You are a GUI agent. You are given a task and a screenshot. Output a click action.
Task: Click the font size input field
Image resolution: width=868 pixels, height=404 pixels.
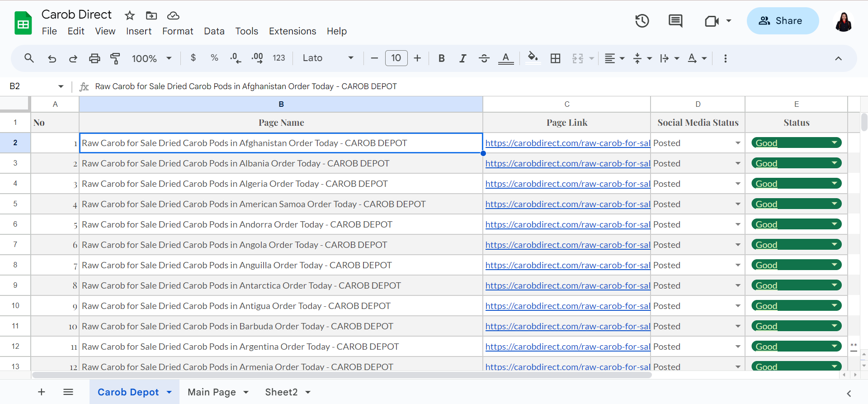(396, 58)
